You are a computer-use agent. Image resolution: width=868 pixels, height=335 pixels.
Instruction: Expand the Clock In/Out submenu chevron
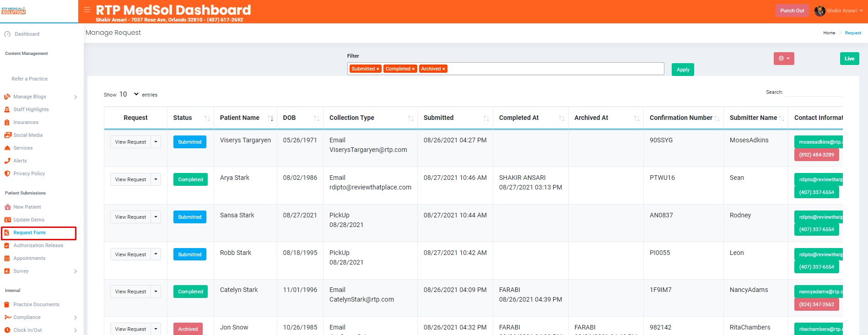(75, 330)
